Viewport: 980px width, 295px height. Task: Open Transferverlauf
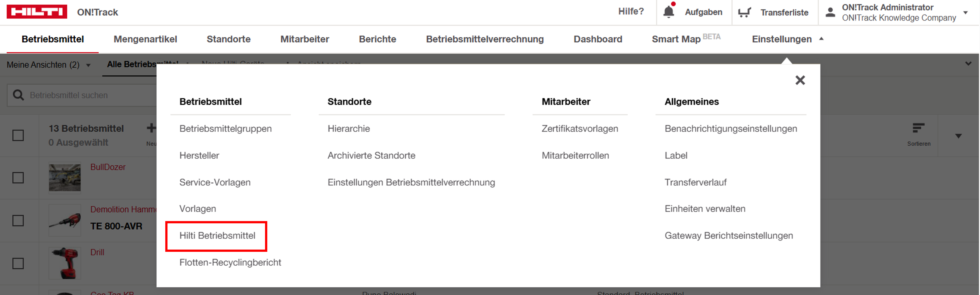coord(695,183)
